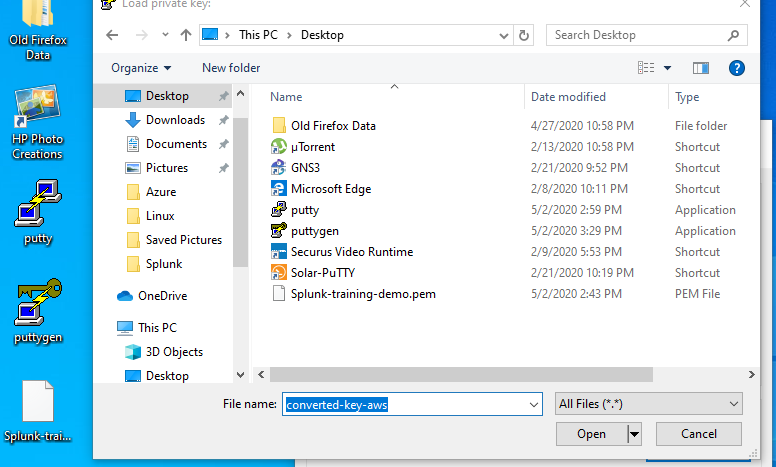Open the Organize menu
The height and width of the screenshot is (467, 776).
click(x=141, y=68)
